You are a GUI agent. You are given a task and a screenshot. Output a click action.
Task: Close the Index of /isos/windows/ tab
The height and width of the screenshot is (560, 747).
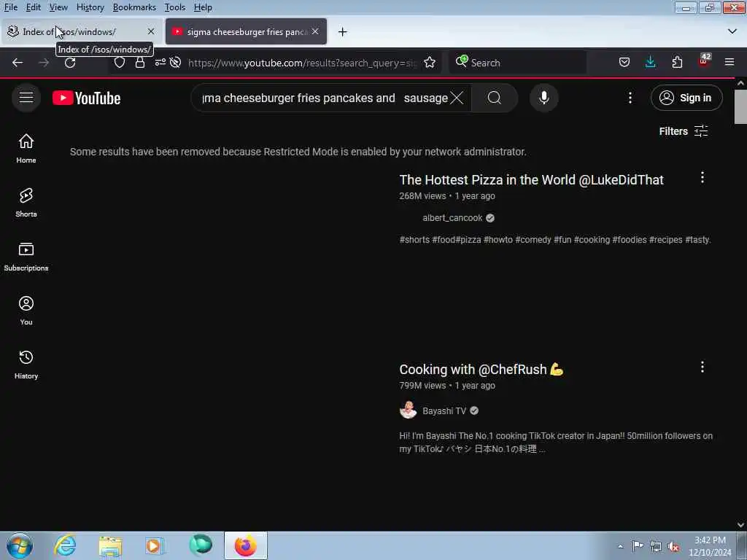tap(151, 31)
